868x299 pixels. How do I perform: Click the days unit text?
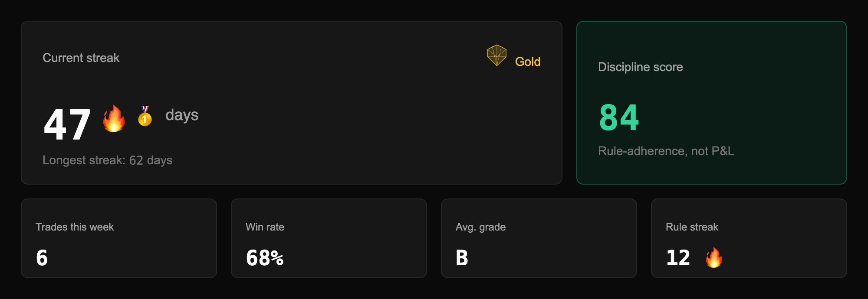pos(182,115)
